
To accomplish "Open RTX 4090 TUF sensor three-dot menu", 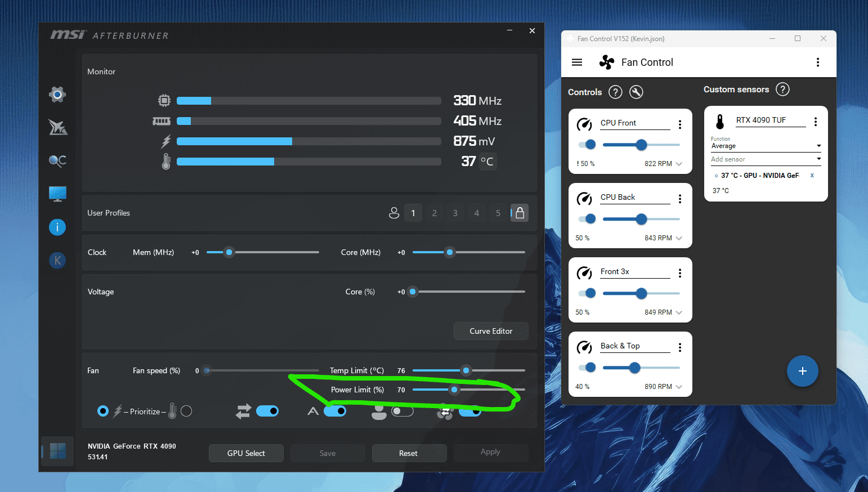I will pos(816,122).
